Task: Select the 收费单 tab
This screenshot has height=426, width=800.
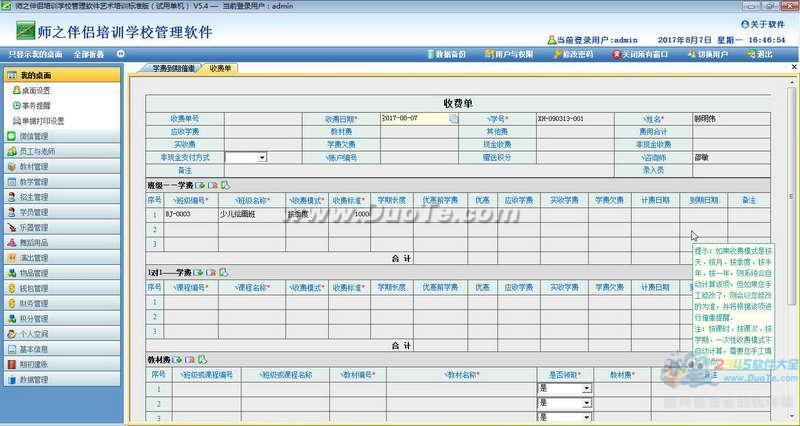Action: tap(220, 68)
